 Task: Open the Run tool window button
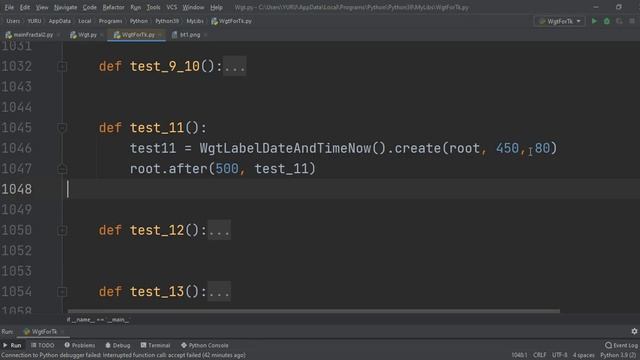pyautogui.click(x=12, y=345)
